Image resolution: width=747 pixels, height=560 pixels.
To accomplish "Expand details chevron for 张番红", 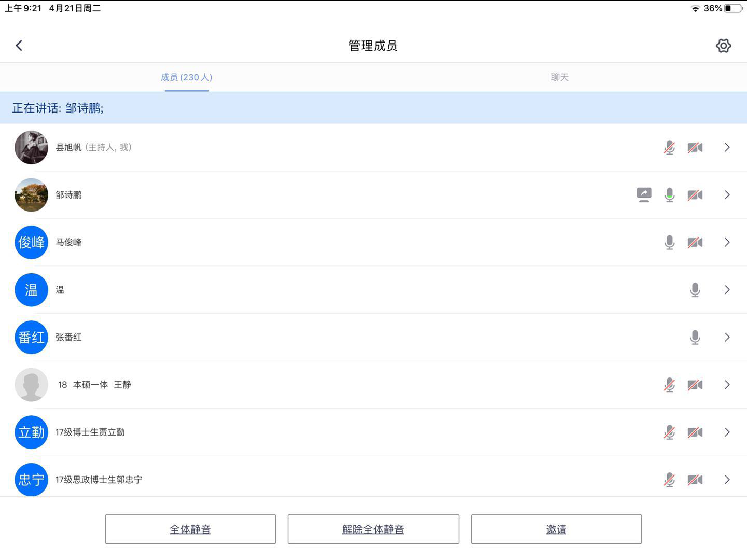I will tap(727, 338).
